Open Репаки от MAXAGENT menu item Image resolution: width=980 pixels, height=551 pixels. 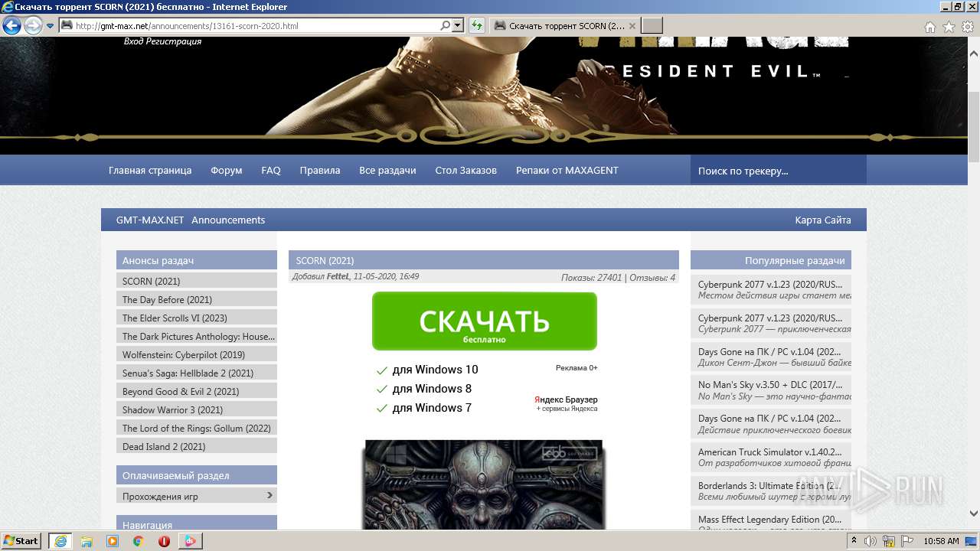(567, 170)
